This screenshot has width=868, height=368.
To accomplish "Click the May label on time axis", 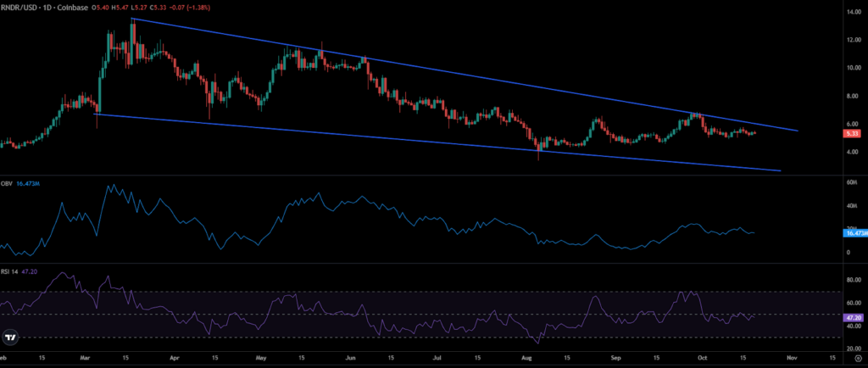I will tap(262, 359).
